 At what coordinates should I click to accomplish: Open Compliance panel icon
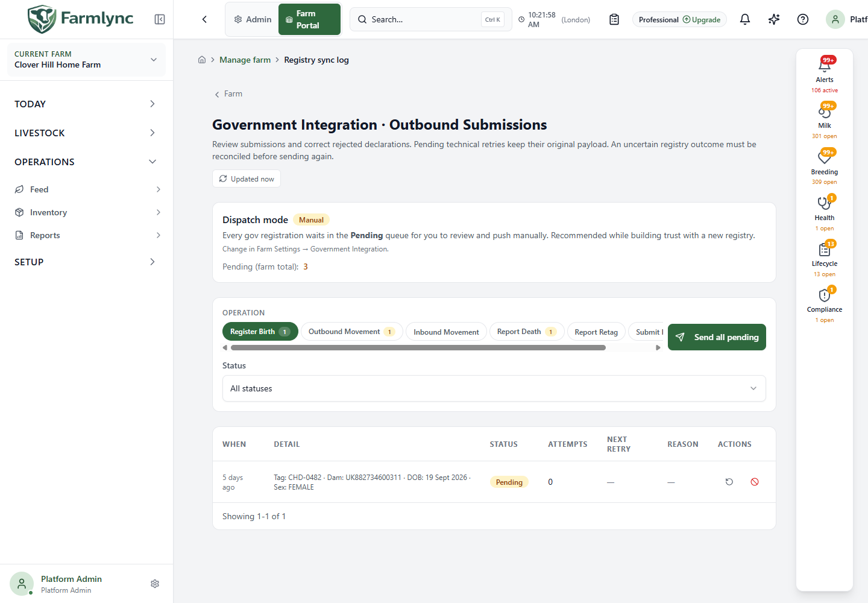[x=825, y=295]
